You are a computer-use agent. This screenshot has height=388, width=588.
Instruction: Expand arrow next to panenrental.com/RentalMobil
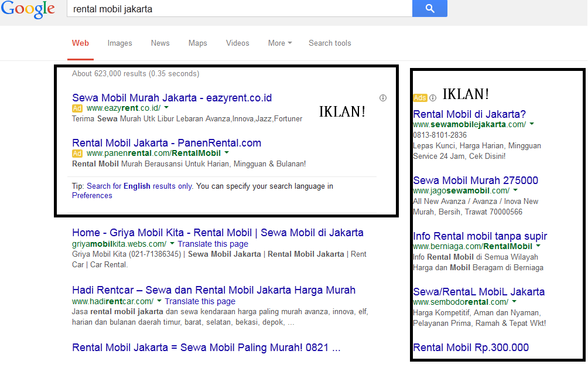click(227, 153)
